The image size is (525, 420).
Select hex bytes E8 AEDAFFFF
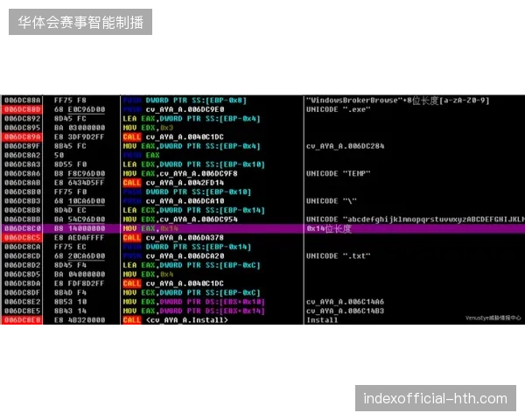click(x=80, y=237)
